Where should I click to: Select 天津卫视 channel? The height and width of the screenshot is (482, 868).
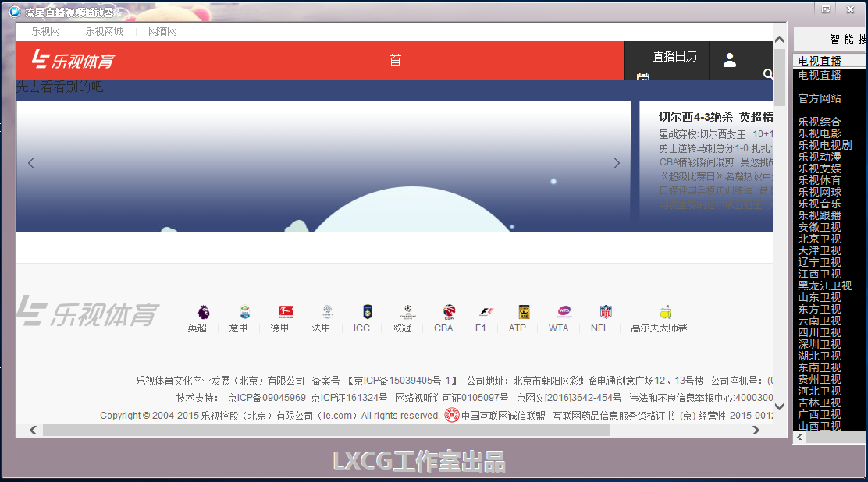coord(820,250)
